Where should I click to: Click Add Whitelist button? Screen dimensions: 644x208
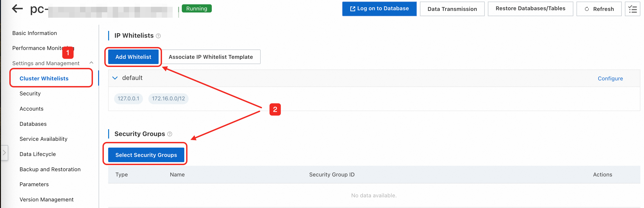tap(133, 57)
